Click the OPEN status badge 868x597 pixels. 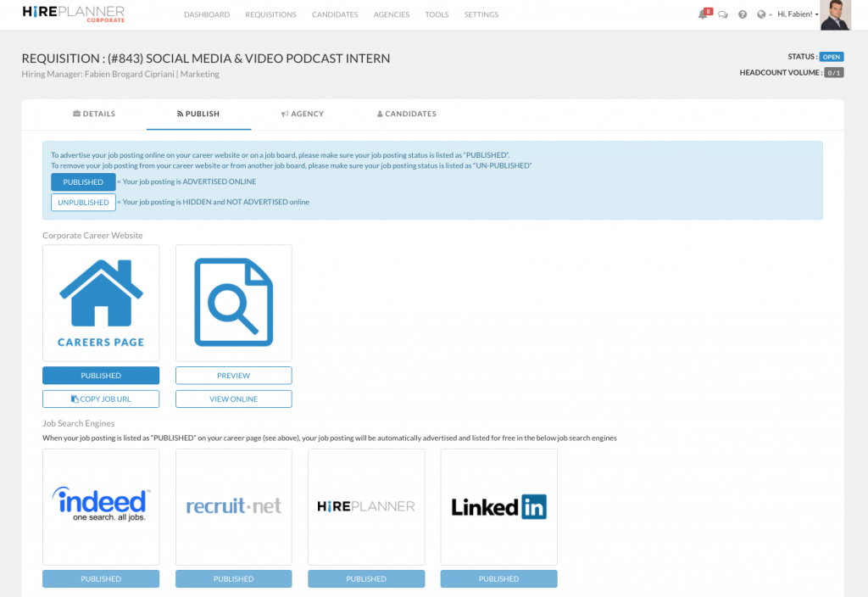[x=832, y=57]
